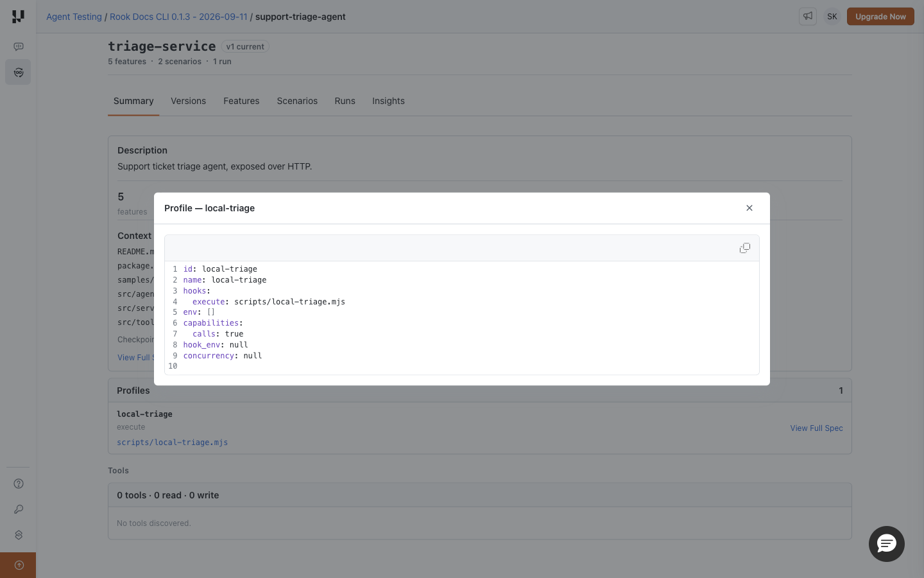Image resolution: width=924 pixels, height=578 pixels.
Task: Open the chat conversations sidebar icon
Action: (18, 46)
